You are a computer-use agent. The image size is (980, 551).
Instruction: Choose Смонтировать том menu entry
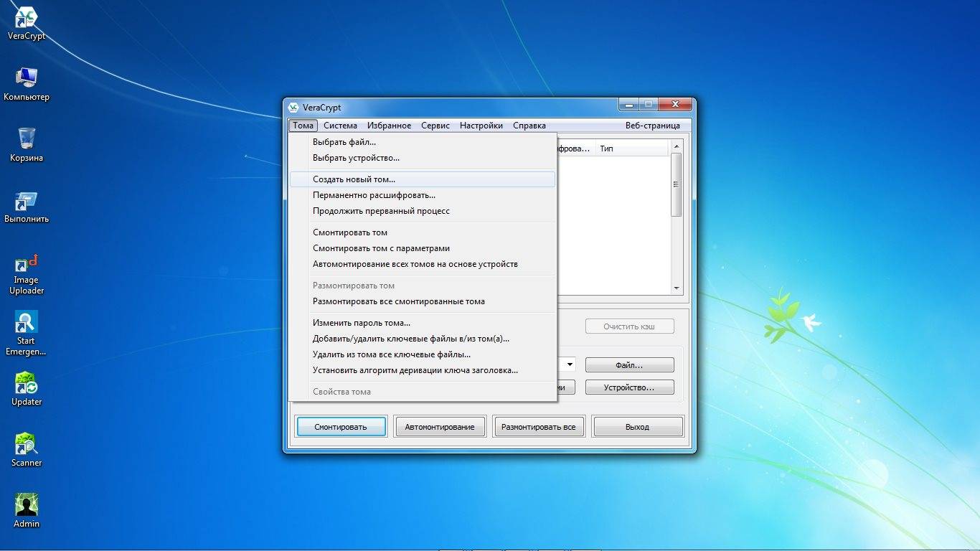click(423, 232)
